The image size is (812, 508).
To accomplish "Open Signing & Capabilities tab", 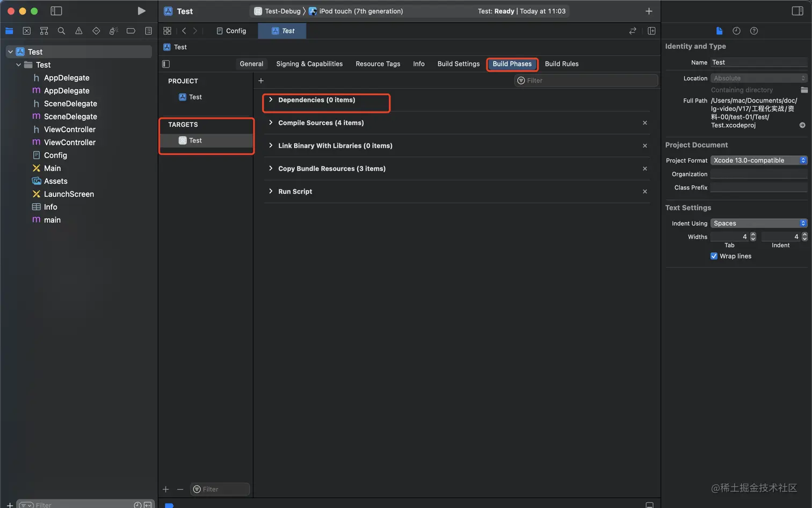I will coord(309,63).
